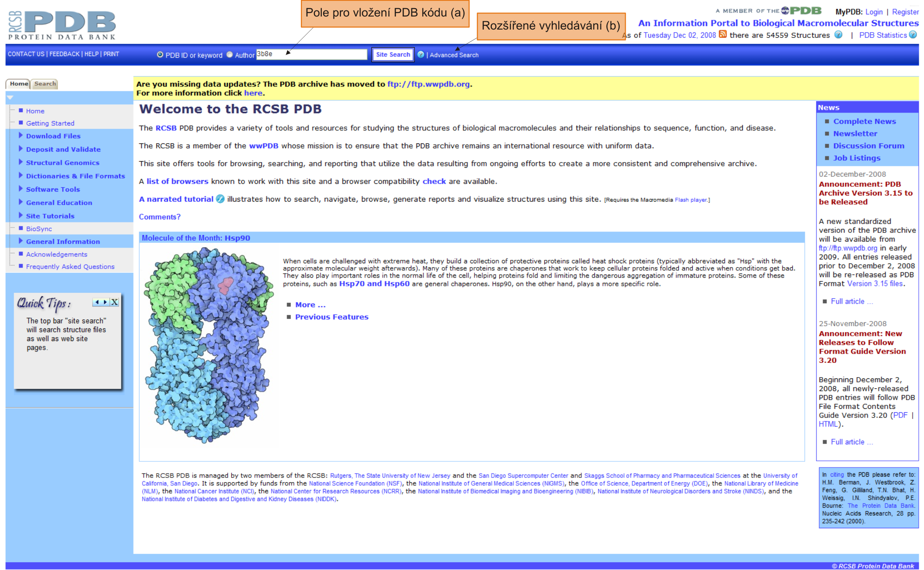Open PDF link for Format Guide 3.20
The width and height of the screenshot is (924, 570).
pyautogui.click(x=900, y=415)
